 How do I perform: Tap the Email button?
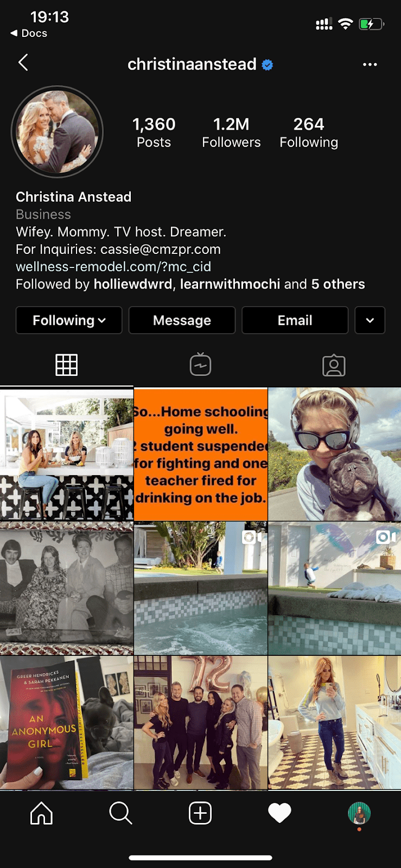pyautogui.click(x=295, y=320)
